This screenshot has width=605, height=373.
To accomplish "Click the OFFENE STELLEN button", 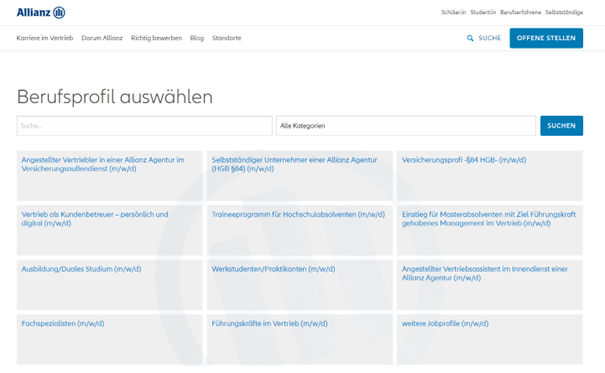I will pos(546,38).
